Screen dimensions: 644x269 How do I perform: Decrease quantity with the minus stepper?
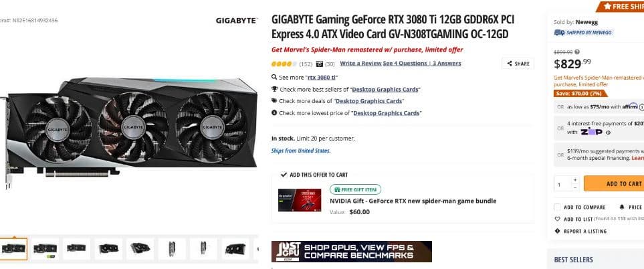point(575,187)
